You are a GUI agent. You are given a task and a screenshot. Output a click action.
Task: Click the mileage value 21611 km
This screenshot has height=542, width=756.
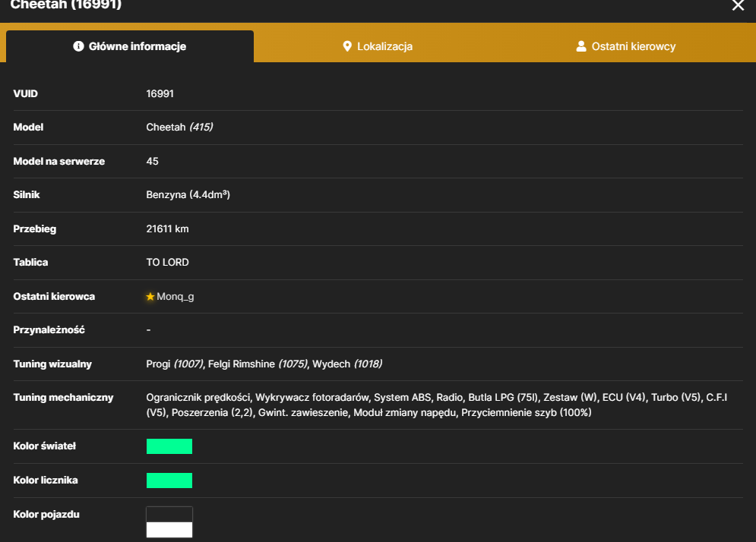click(x=167, y=228)
